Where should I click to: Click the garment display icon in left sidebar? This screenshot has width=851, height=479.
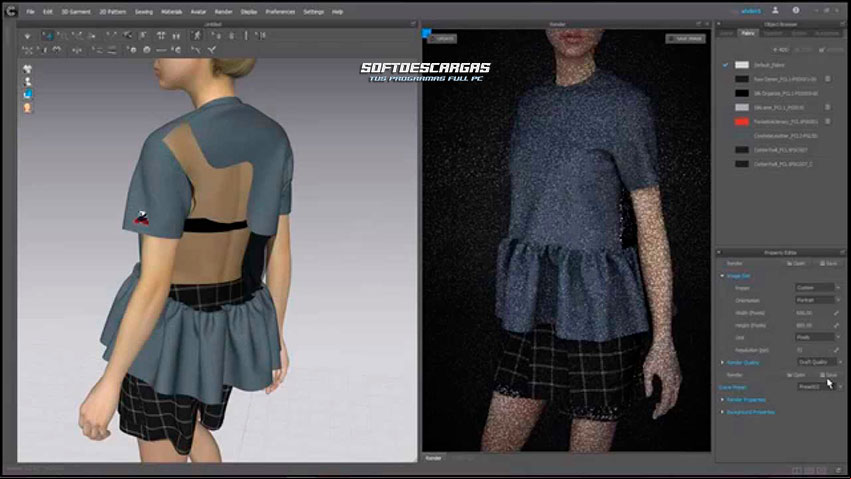pos(27,69)
